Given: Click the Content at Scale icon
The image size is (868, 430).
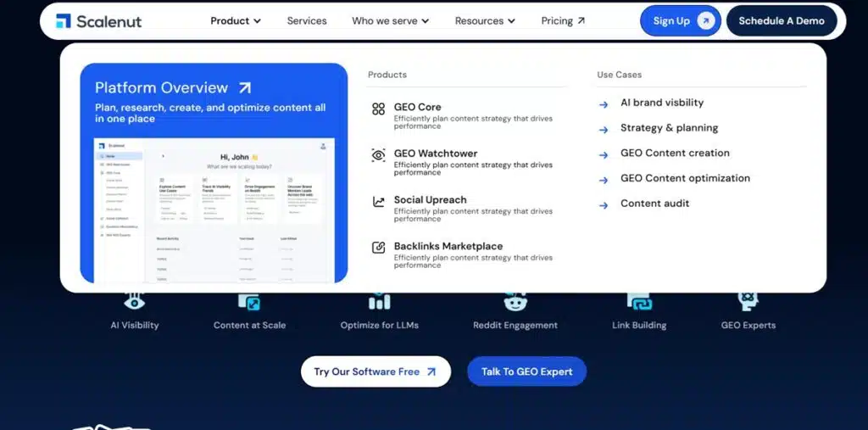Looking at the screenshot, I should point(249,302).
